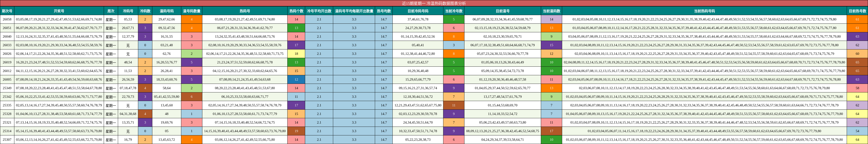868x144 pixels.
Task: Click warm number cell '16,20,53,76,77'
Action: 167,62
